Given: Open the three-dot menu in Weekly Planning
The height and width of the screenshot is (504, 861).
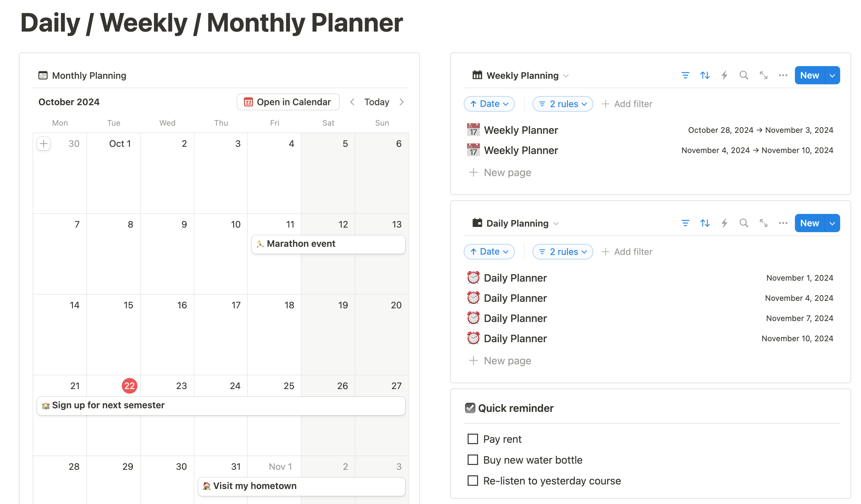Looking at the screenshot, I should [x=783, y=75].
